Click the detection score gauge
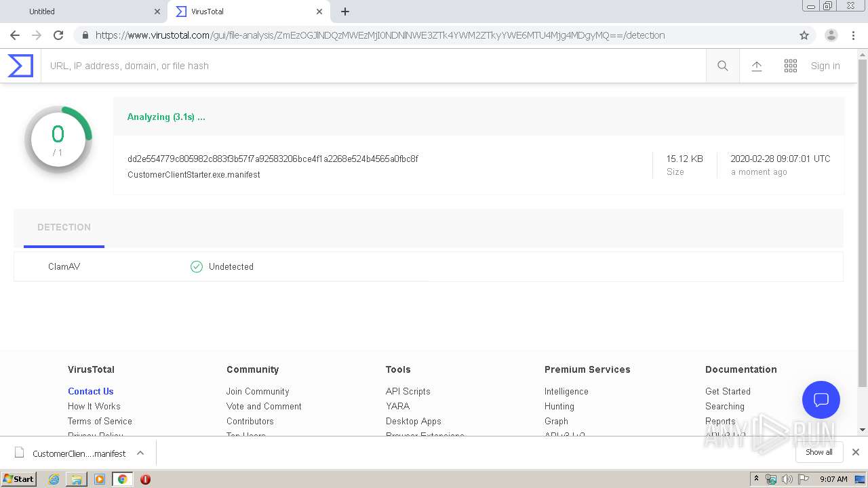The width and height of the screenshot is (868, 488). 58,140
